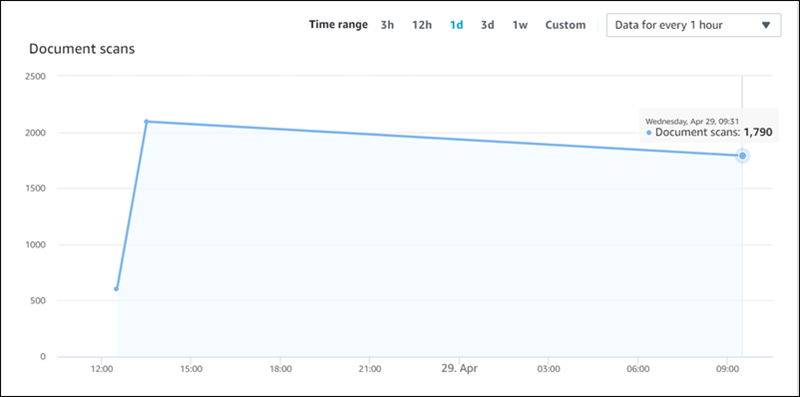Viewport: 800px width, 397px height.
Task: Click the 2500 y-axis label
Action: tap(36, 77)
